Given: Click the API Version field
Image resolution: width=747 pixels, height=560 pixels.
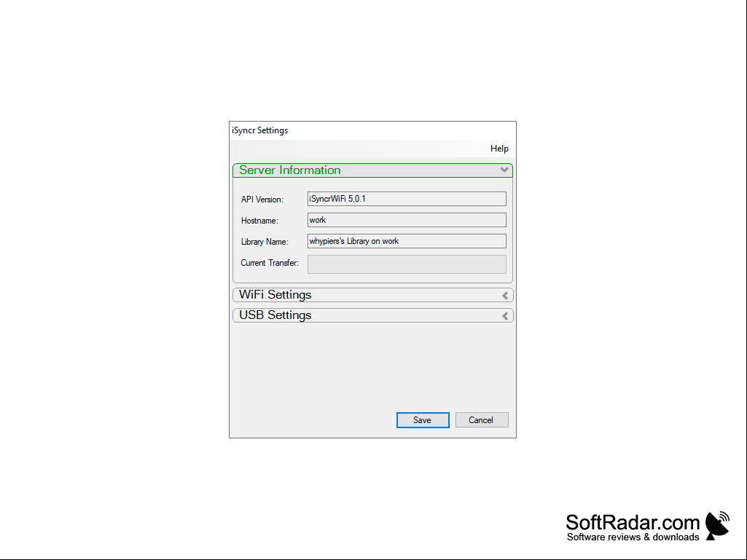Looking at the screenshot, I should click(x=407, y=199).
